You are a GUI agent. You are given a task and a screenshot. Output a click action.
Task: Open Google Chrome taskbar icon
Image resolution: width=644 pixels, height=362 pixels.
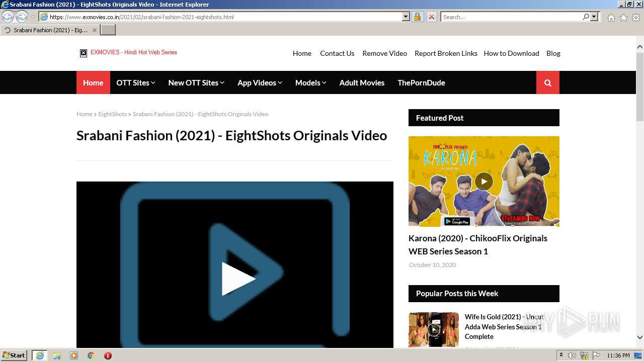pyautogui.click(x=91, y=355)
